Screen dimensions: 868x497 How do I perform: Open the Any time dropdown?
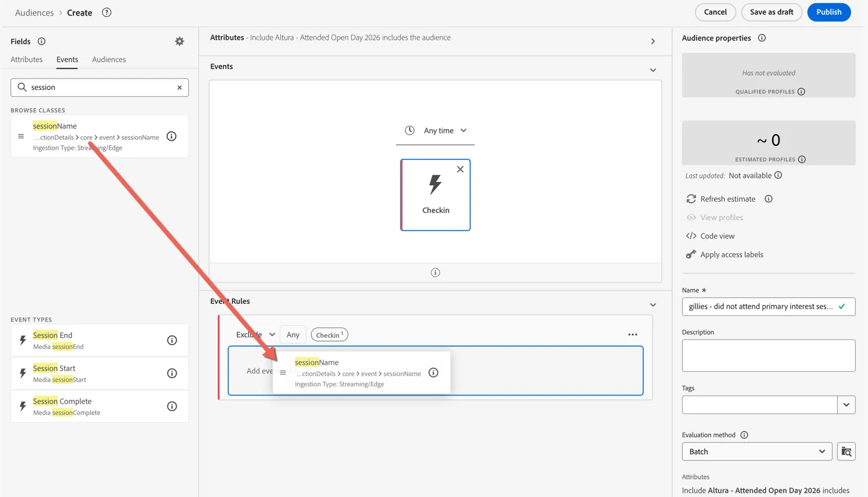click(x=435, y=131)
